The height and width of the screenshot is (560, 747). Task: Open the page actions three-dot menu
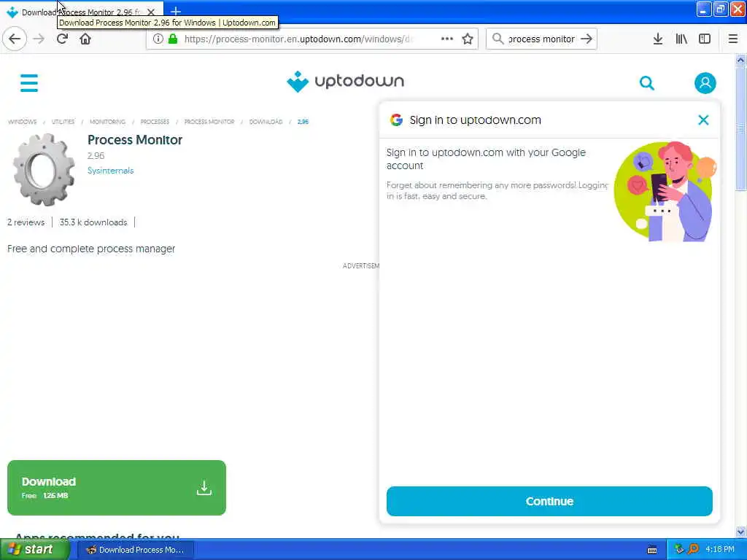[x=447, y=39]
